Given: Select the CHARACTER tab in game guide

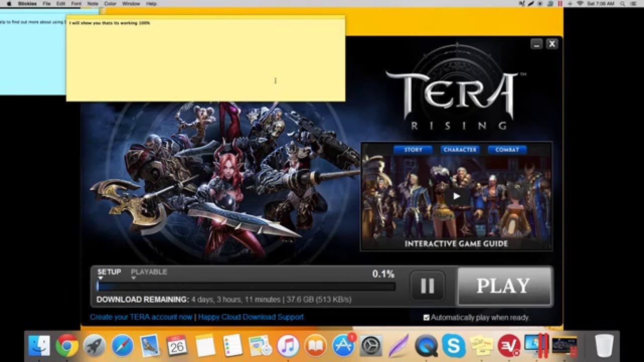Looking at the screenshot, I should pyautogui.click(x=460, y=150).
